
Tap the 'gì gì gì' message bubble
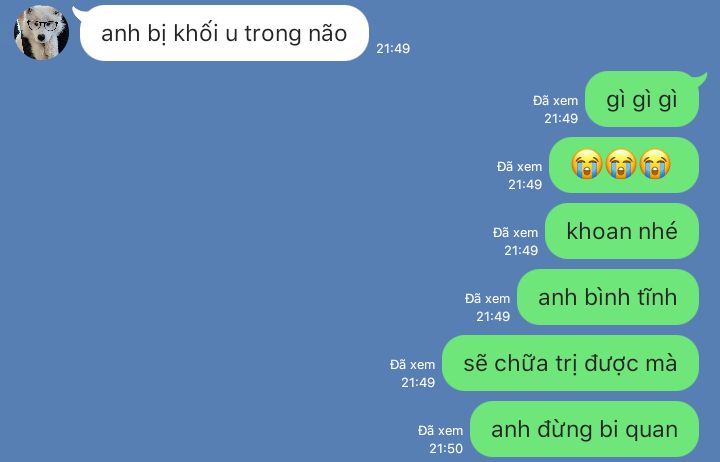[642, 99]
